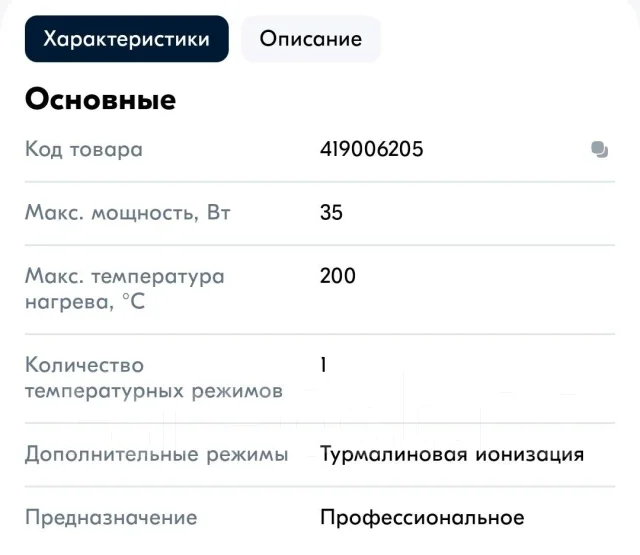Copy the product code with copy icon
Viewport: 640px width, 555px height.
tap(599, 149)
